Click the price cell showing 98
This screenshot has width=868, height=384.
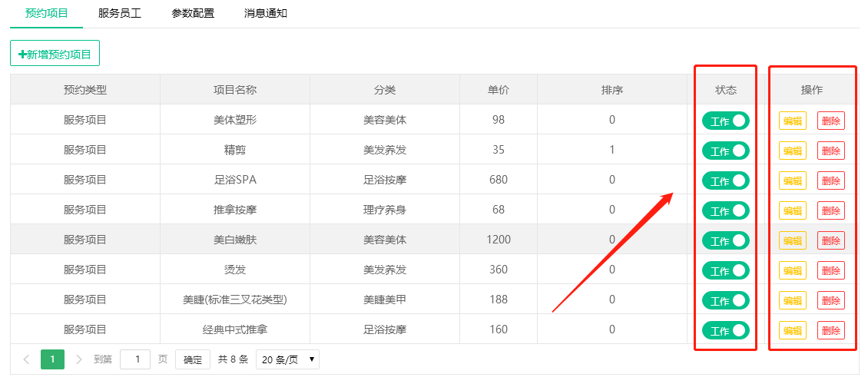coord(499,120)
